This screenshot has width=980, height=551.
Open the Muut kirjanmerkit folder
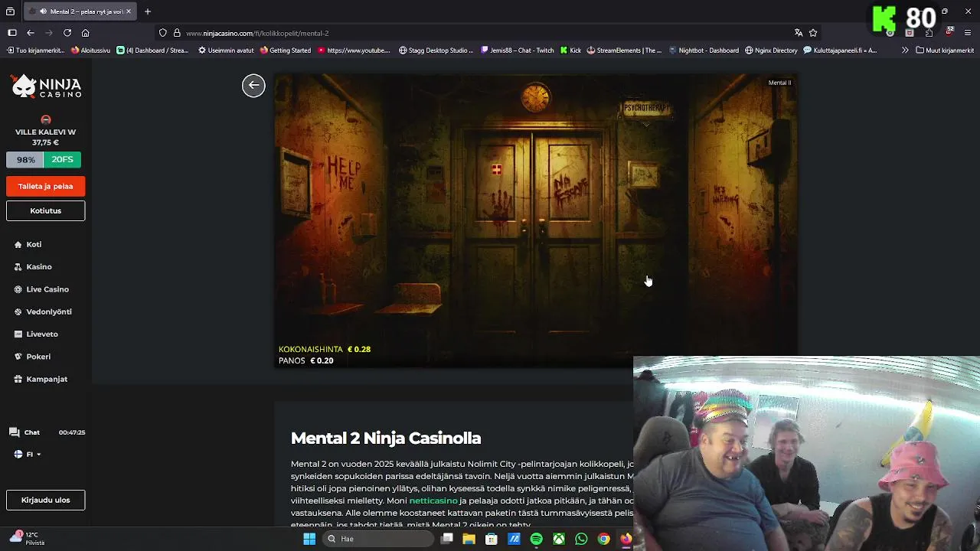point(945,51)
